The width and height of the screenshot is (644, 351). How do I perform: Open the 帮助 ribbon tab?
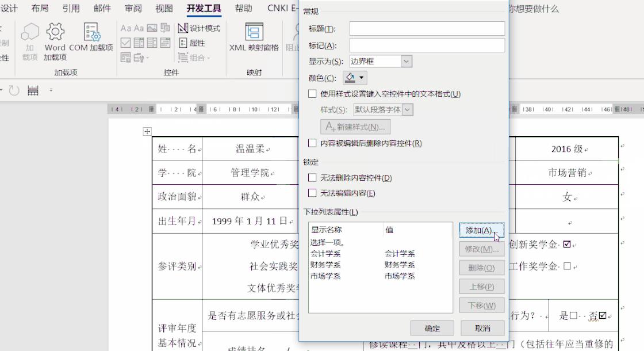pyautogui.click(x=243, y=8)
